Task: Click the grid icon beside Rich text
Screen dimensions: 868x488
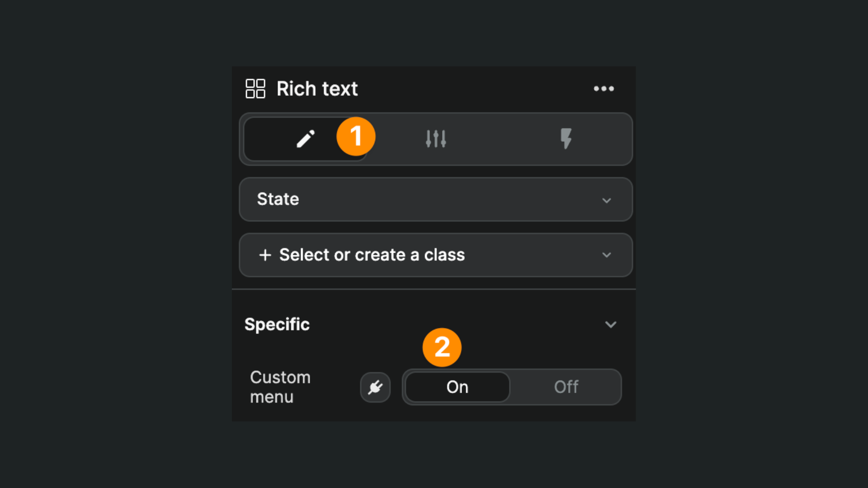Action: [x=255, y=89]
